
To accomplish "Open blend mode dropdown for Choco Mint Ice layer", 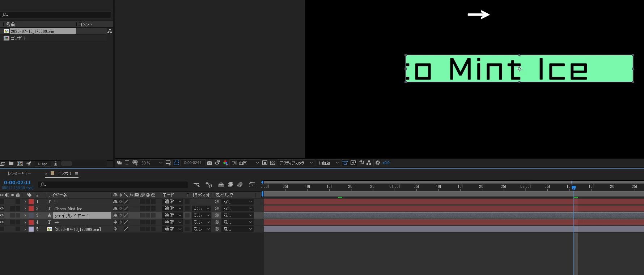I will coord(173,209).
